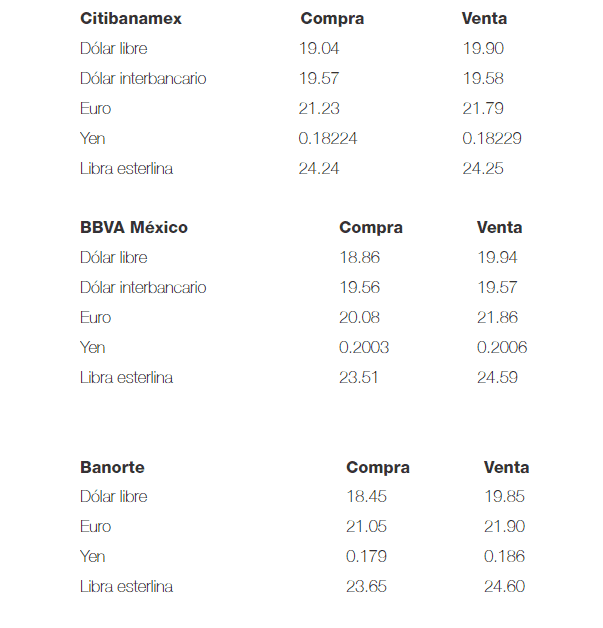The height and width of the screenshot is (628, 603).
Task: Click Citibanamex Euro compra value 21.23
Action: (319, 108)
